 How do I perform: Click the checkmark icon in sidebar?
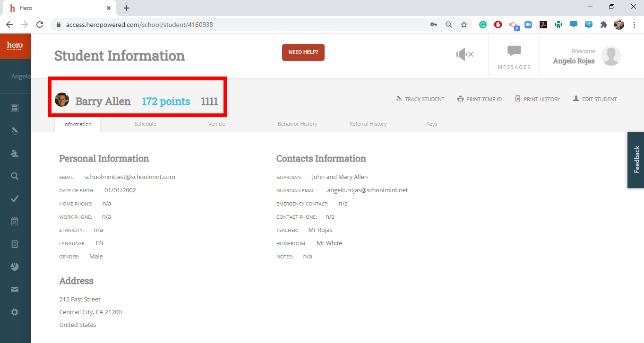coord(15,199)
